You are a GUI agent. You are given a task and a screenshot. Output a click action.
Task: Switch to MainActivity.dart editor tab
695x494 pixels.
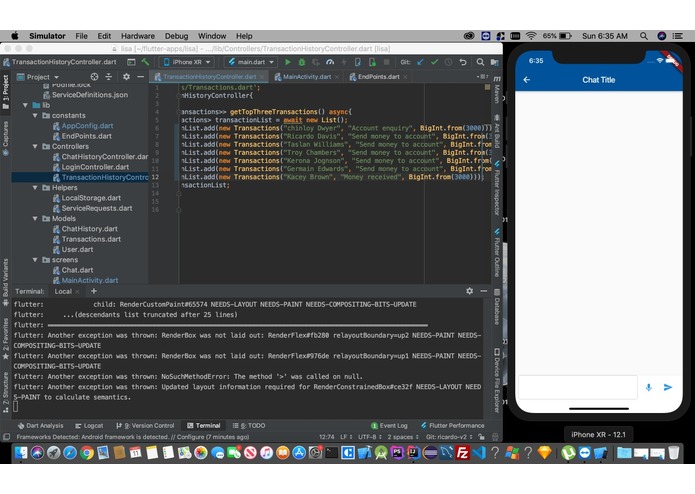point(307,77)
